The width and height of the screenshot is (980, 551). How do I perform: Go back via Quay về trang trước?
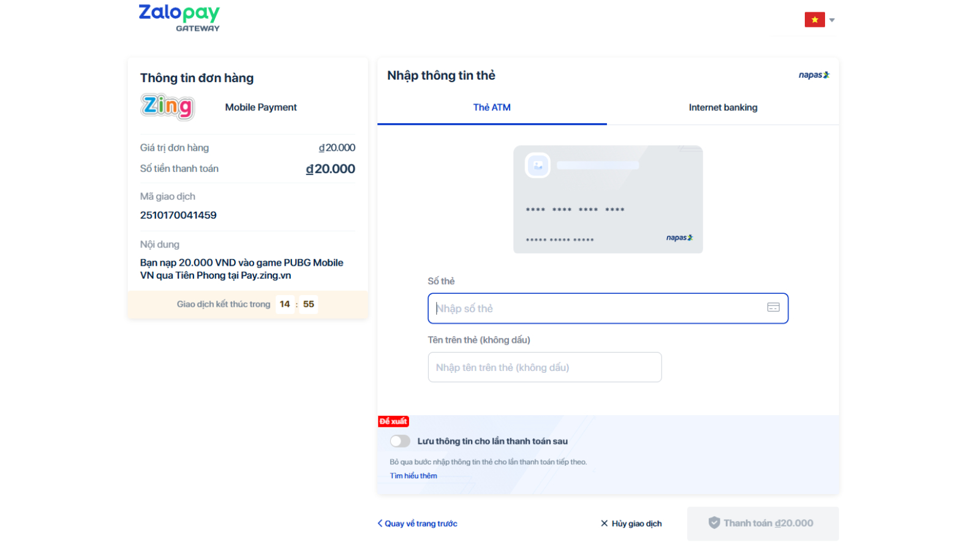click(x=418, y=523)
